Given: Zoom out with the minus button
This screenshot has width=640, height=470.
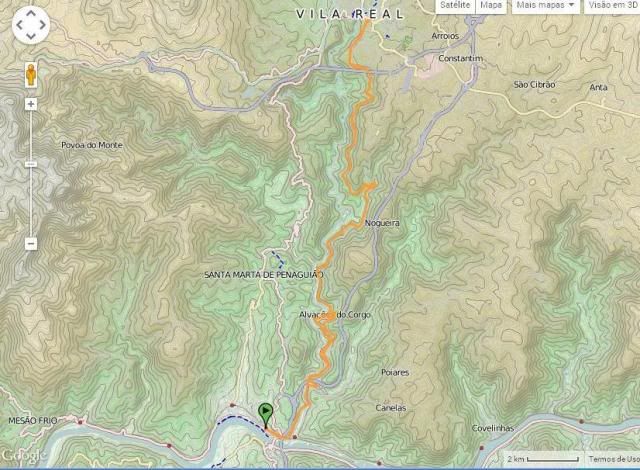Looking at the screenshot, I should tap(31, 244).
